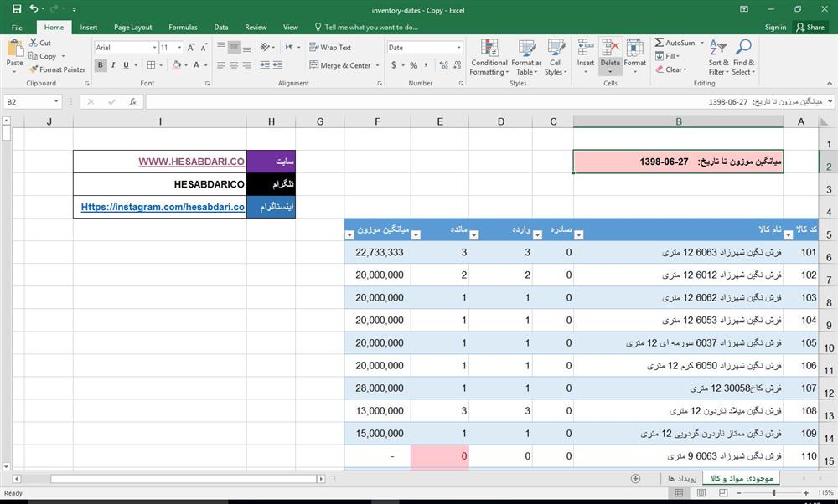Click the Format Painter tool

coord(57,69)
